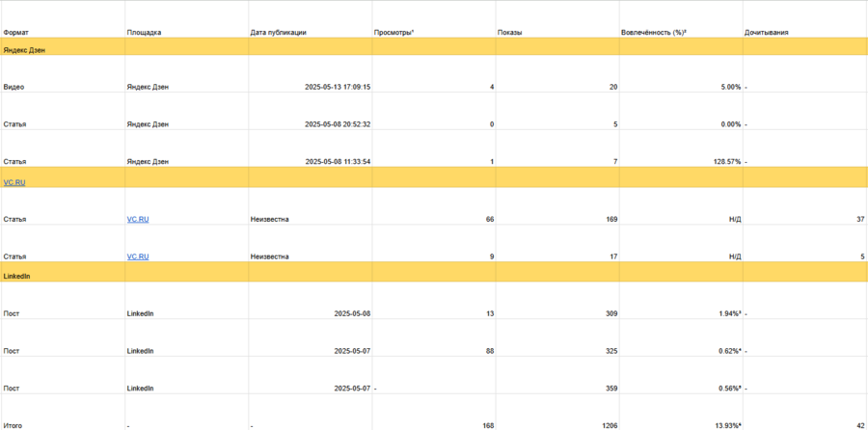868x430 pixels.
Task: Select the 0.62% engagement cell
Action: 681,337
